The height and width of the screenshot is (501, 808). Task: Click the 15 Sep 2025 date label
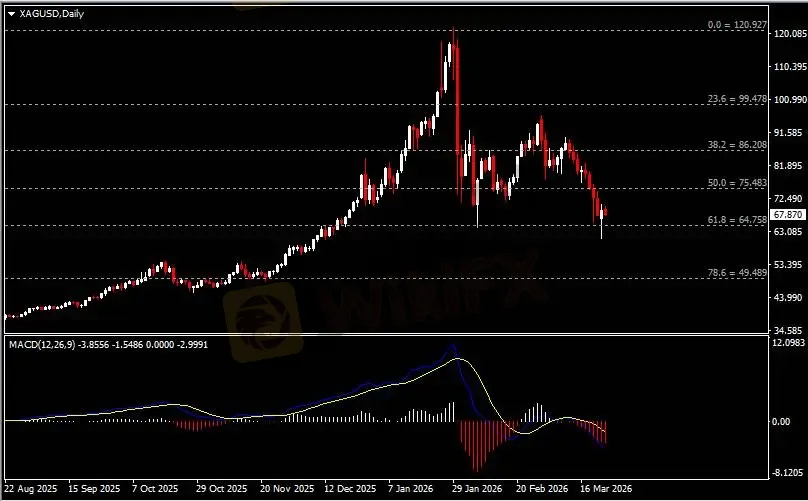(94, 488)
